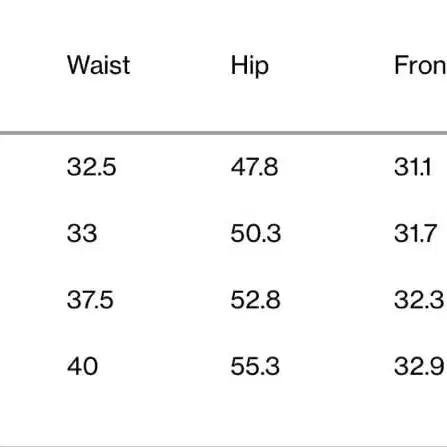Click hip measurement 52.8
The height and width of the screenshot is (447, 447).
[x=255, y=300]
